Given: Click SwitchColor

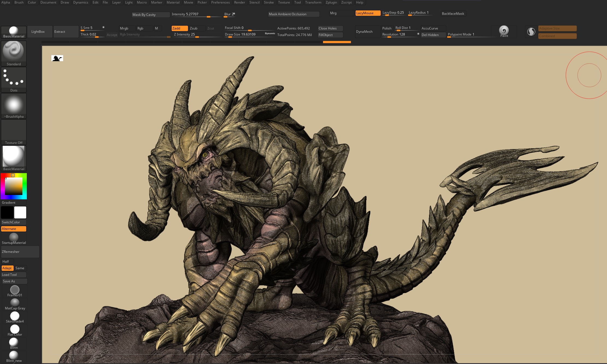Looking at the screenshot, I should coord(14,222).
